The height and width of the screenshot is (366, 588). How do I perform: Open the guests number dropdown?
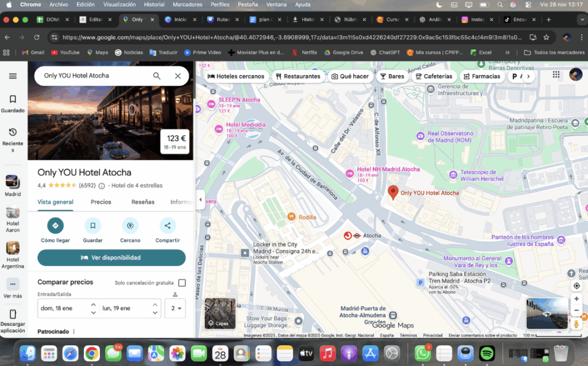click(x=175, y=309)
